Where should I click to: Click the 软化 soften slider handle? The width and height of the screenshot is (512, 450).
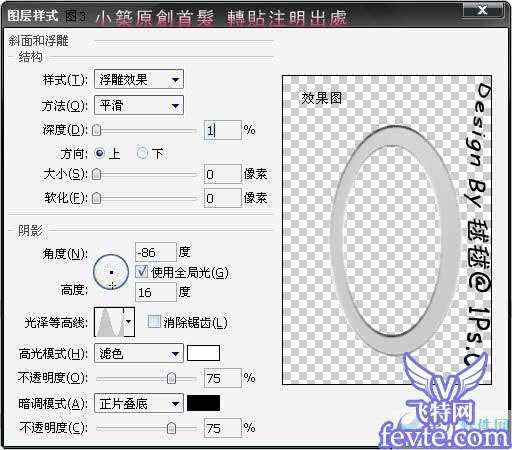tap(97, 198)
